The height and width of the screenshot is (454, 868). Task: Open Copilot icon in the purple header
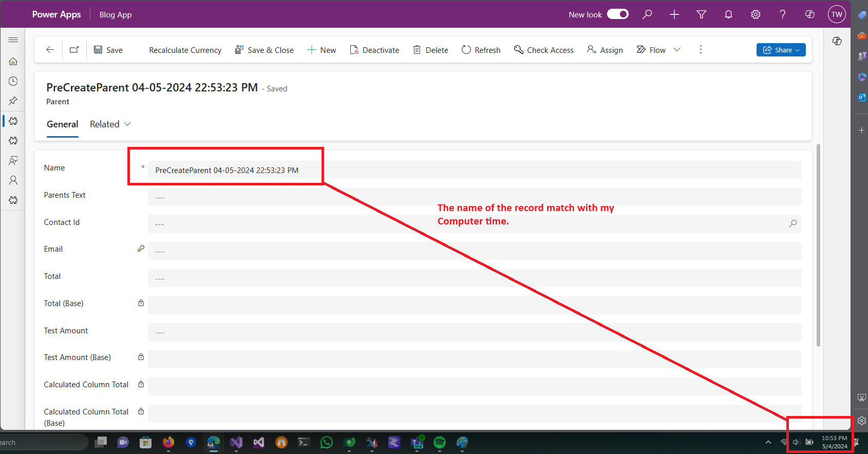(x=810, y=14)
